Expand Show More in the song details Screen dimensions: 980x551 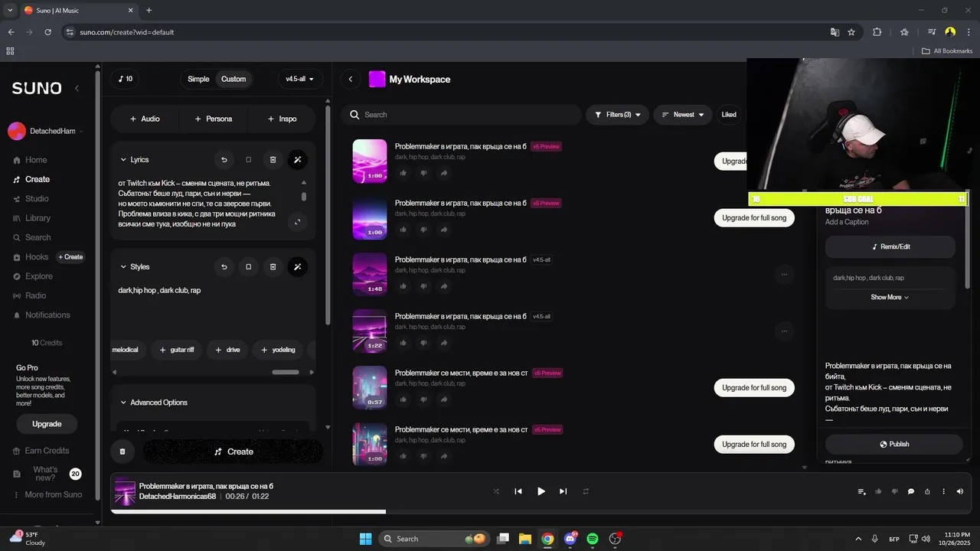pos(890,297)
